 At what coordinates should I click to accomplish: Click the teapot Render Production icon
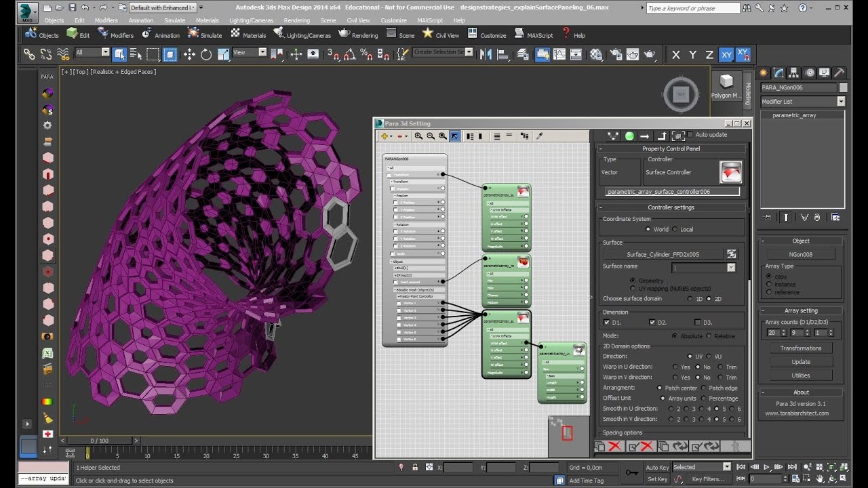click(649, 54)
